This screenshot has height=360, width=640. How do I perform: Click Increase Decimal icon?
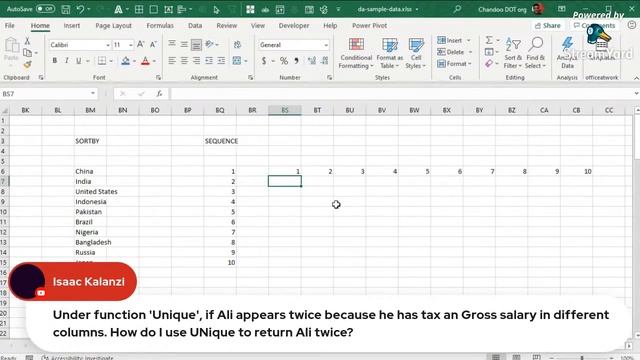(312, 61)
